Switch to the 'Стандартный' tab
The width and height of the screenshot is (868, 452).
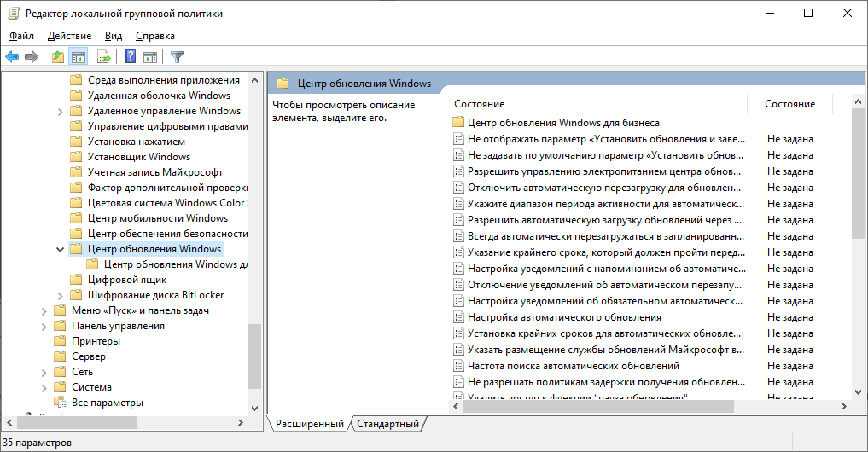[x=387, y=424]
